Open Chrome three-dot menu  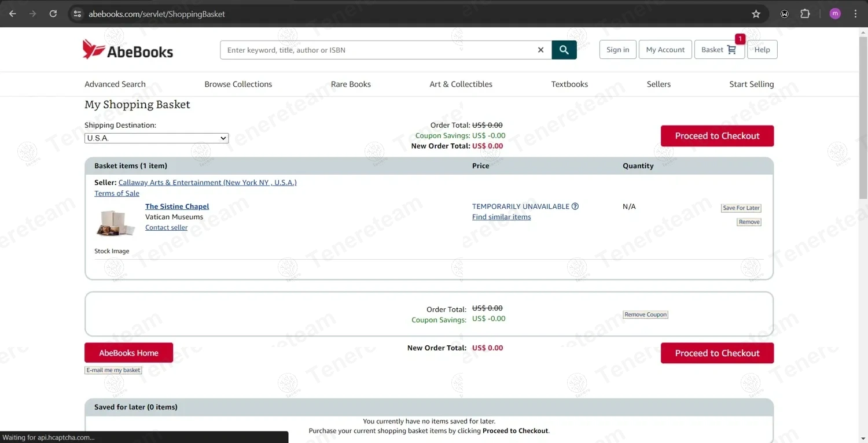pos(855,14)
